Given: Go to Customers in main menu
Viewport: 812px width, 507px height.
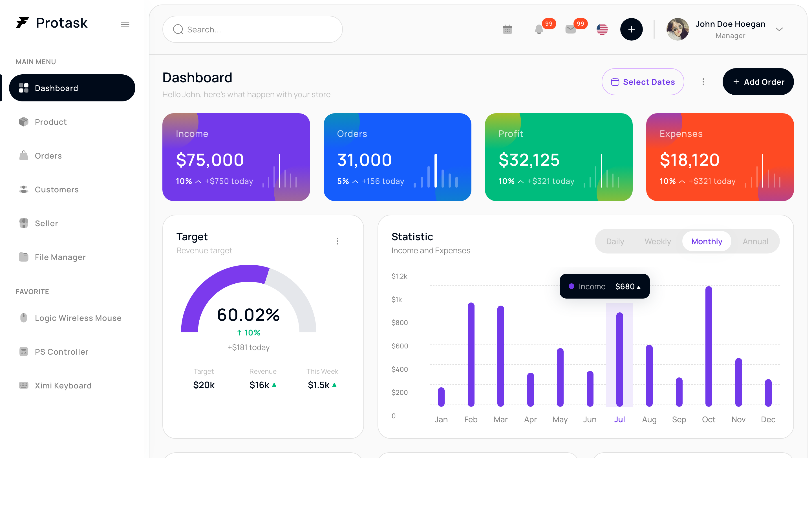Looking at the screenshot, I should pyautogui.click(x=56, y=190).
